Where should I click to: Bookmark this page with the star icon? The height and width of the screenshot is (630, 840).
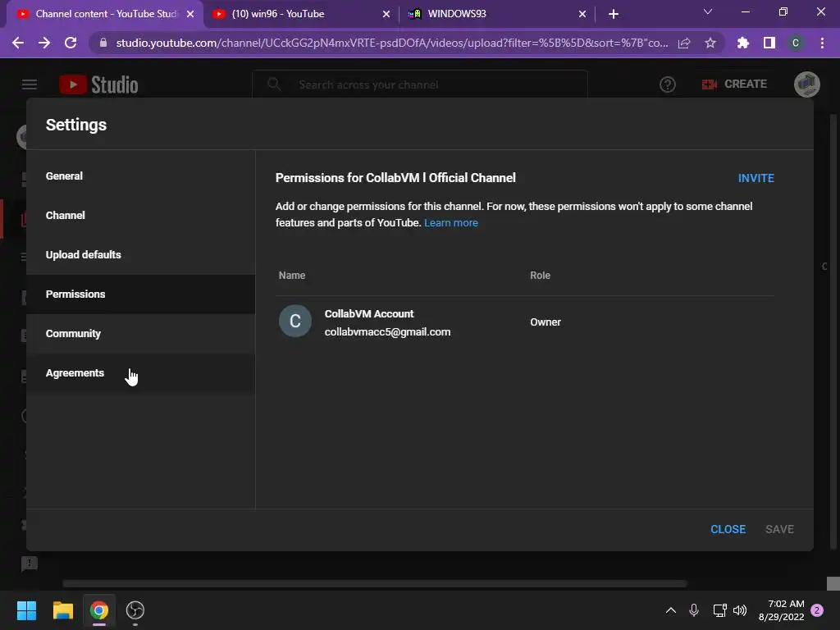pyautogui.click(x=710, y=43)
